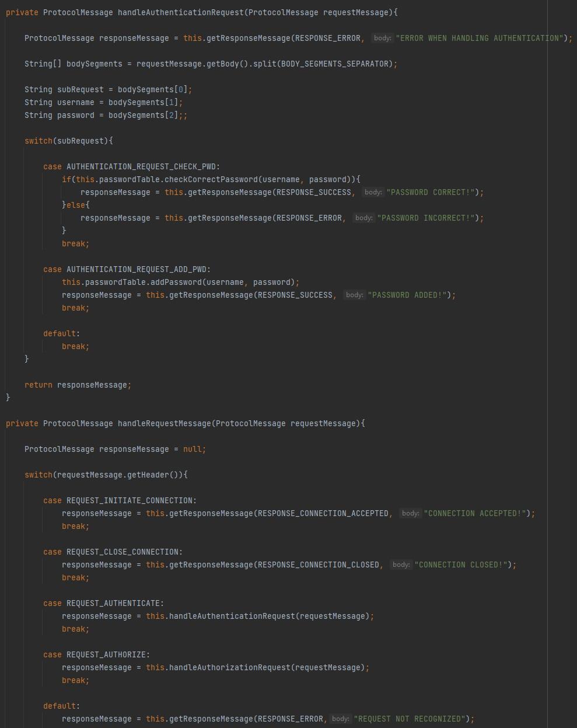Screen dimensions: 577x728
Task: Click the "CONNECTION CLOSED!" string literal
Action: click(x=460, y=565)
